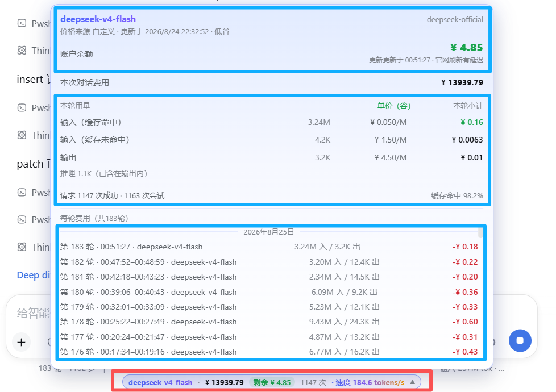Click the 输出 row label

point(68,157)
